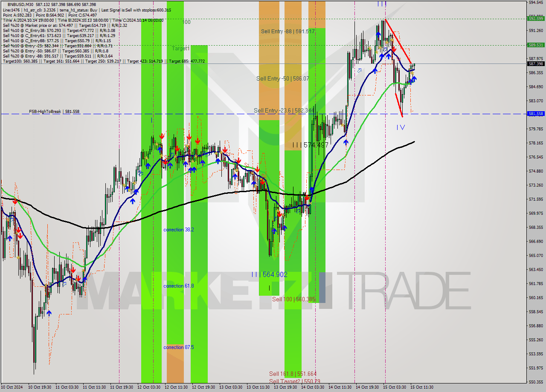Click the green 592.599 price tag

pyautogui.click(x=536, y=18)
